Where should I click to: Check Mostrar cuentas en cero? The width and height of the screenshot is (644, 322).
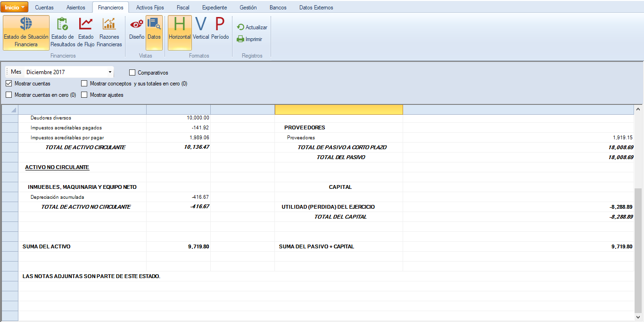(x=9, y=95)
